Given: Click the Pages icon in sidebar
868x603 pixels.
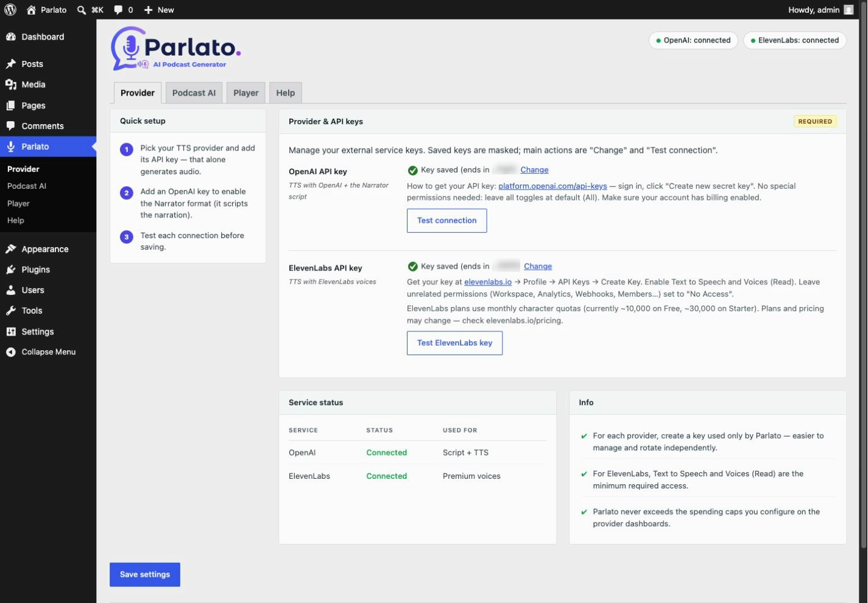Looking at the screenshot, I should pyautogui.click(x=11, y=105).
